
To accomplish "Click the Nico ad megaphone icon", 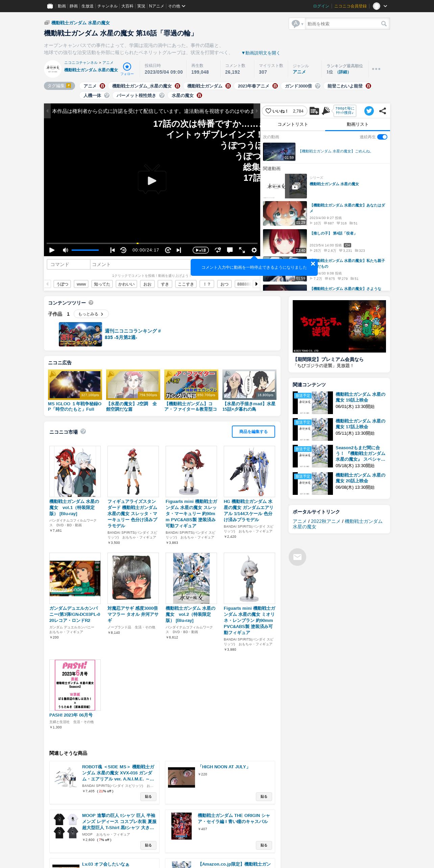I will 326,111.
